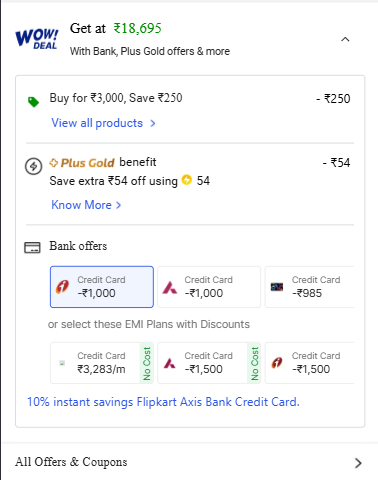Screen dimensions: 378x480
Task: Click the ICICI bank logo in first offer
Action: point(62,287)
